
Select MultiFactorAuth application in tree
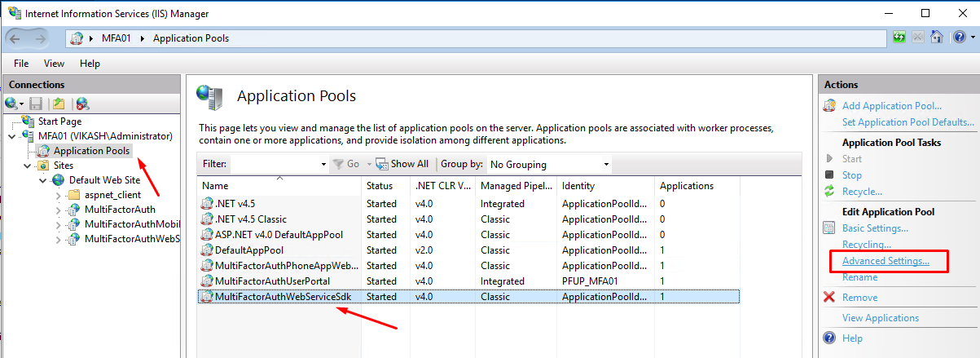point(119,210)
